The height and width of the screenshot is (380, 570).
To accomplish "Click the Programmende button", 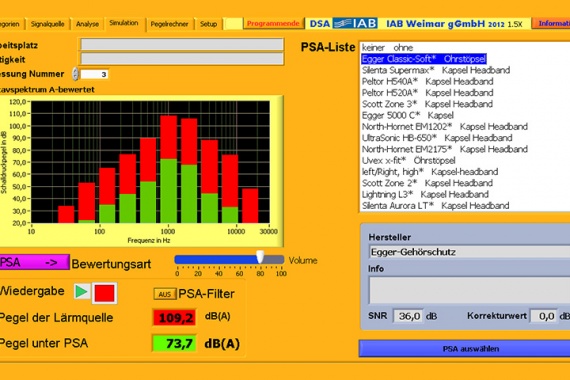I will click(273, 23).
